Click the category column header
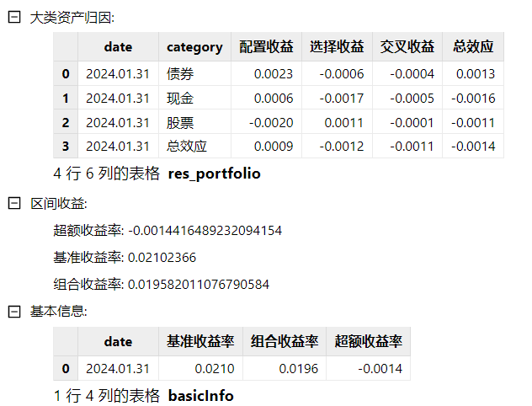 tap(194, 47)
